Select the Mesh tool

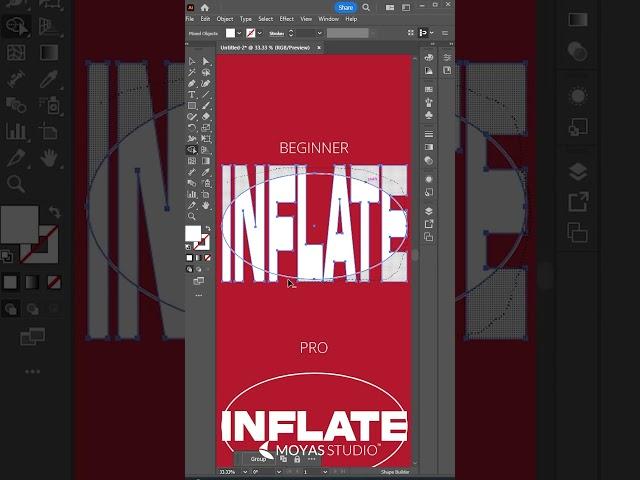coord(191,161)
